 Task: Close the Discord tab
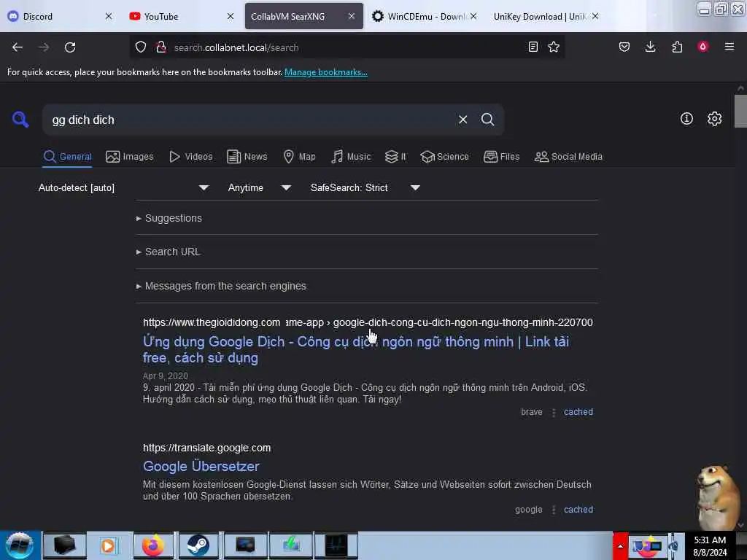tap(109, 16)
